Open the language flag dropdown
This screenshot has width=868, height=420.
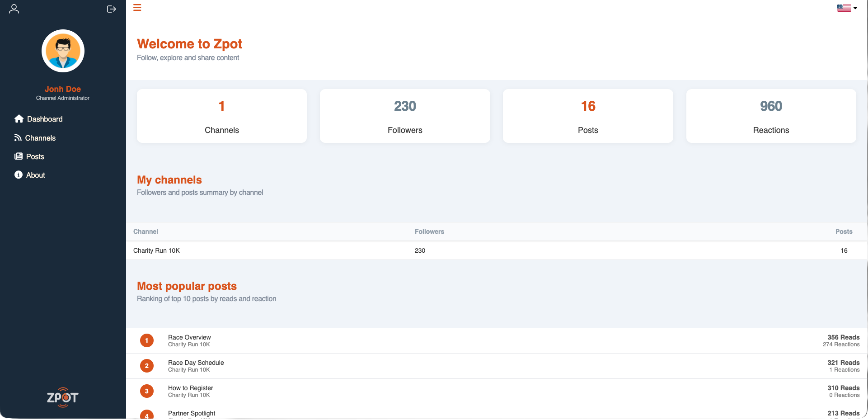(847, 8)
